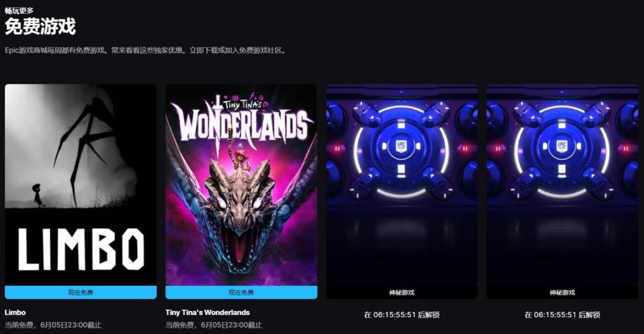644x334 pixels.
Task: Click the unlock countdown under the second vault
Action: [x=562, y=315]
